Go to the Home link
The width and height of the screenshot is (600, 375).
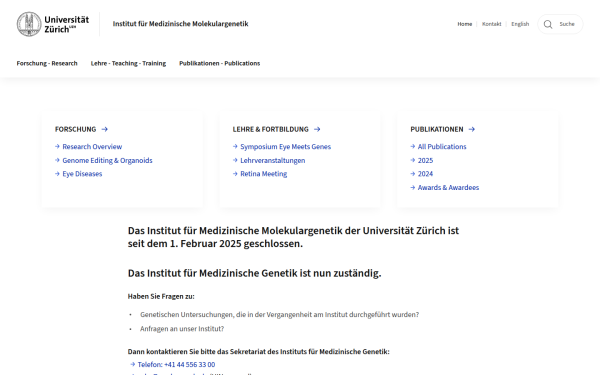pos(465,24)
